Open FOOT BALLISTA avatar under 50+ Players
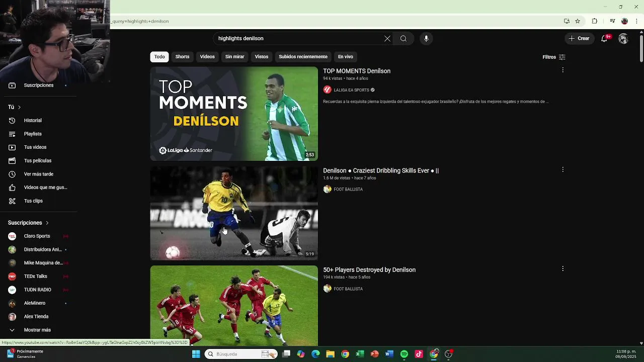This screenshot has height=362, width=644. click(x=328, y=289)
